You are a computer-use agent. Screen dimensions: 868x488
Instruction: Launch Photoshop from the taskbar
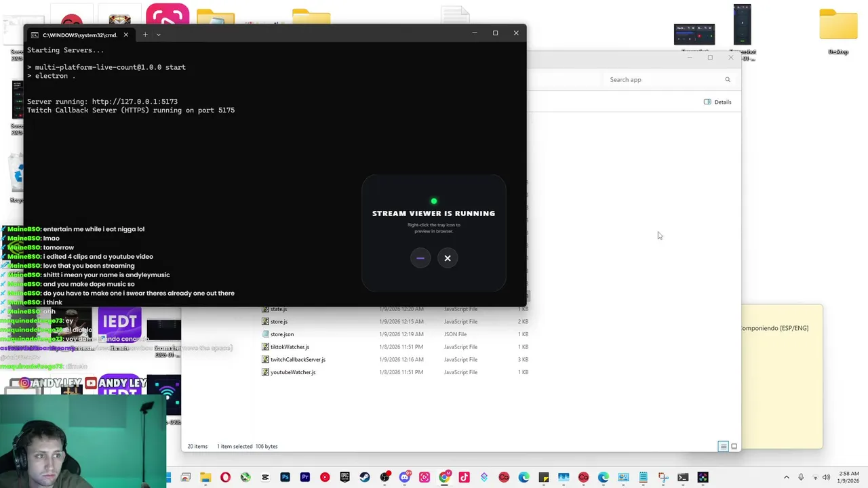click(x=285, y=478)
